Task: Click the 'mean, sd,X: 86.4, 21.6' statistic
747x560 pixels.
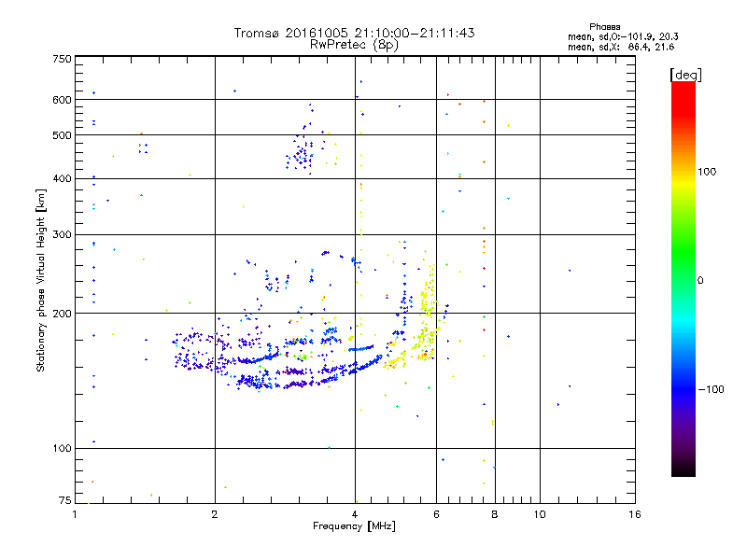Action: [621, 47]
